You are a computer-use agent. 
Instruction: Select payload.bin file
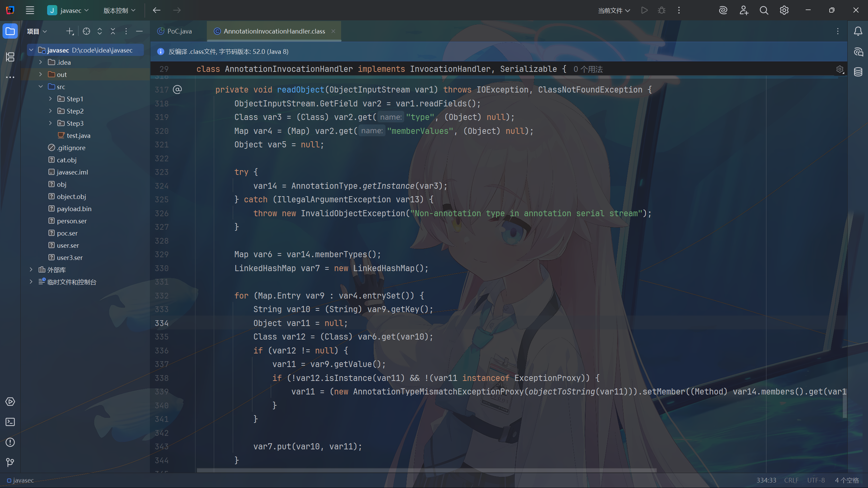coord(74,209)
